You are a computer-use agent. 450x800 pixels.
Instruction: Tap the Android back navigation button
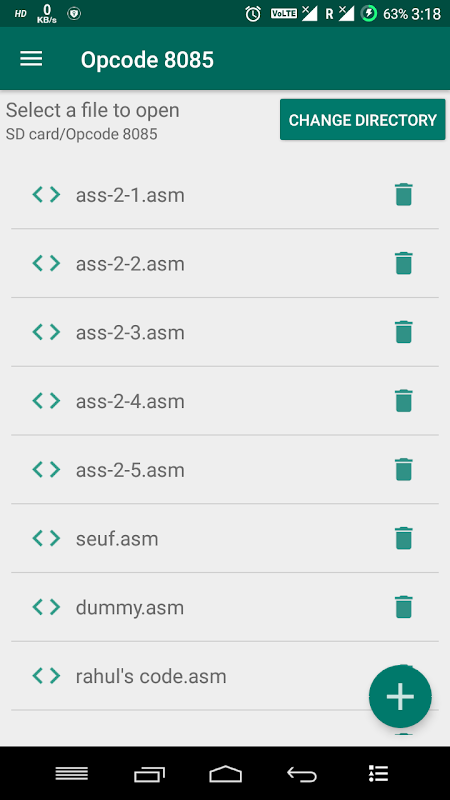click(302, 774)
